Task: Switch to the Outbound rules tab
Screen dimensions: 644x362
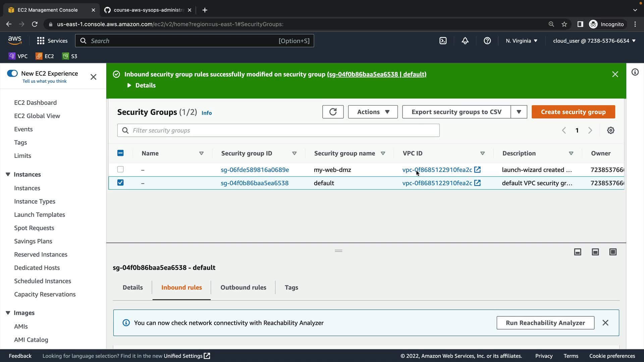Action: point(243,287)
